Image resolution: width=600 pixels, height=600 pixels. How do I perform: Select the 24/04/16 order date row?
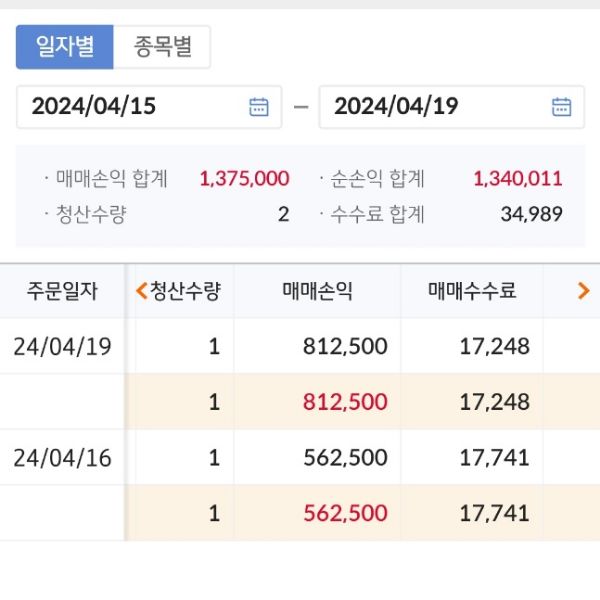coord(62,458)
